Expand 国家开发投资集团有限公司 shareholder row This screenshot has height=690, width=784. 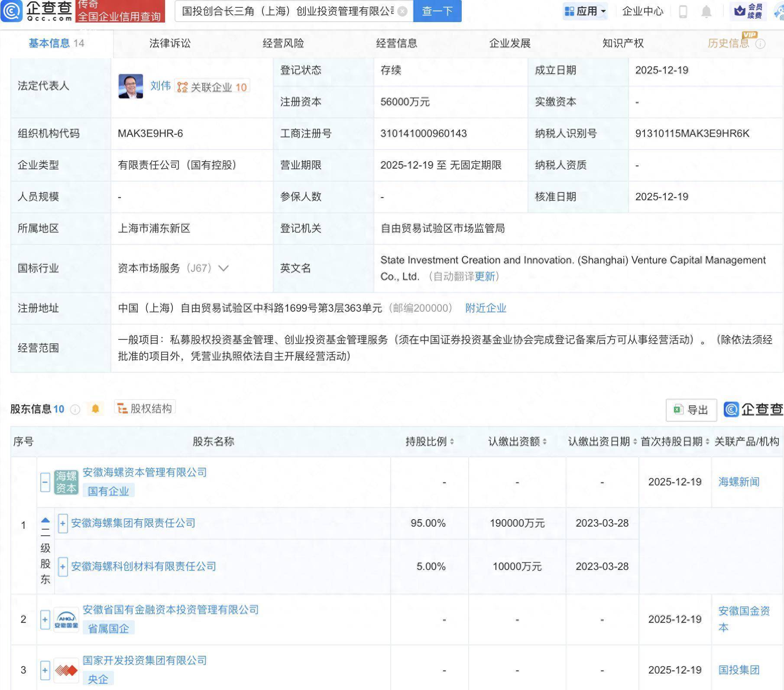[x=45, y=670]
